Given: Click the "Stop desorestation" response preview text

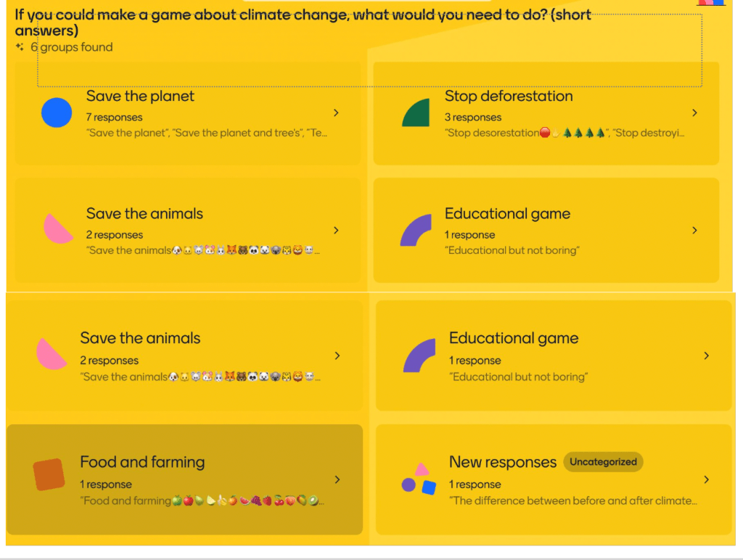Looking at the screenshot, I should pyautogui.click(x=492, y=133).
